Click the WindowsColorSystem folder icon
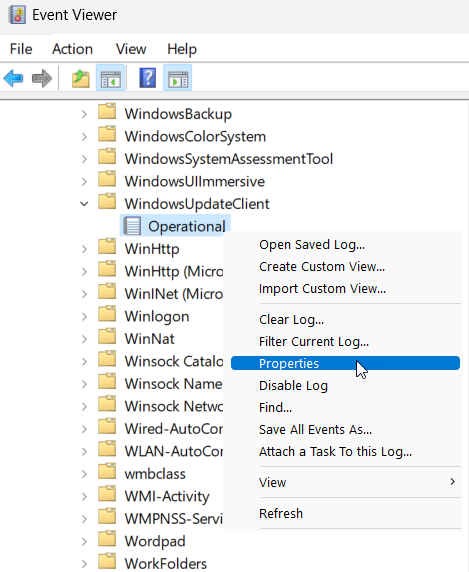This screenshot has height=572, width=469. [107, 134]
